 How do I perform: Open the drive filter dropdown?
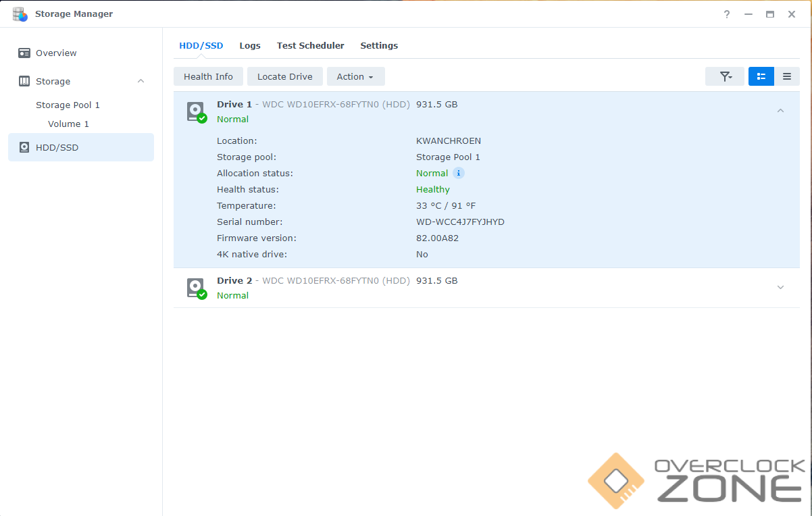coord(725,76)
